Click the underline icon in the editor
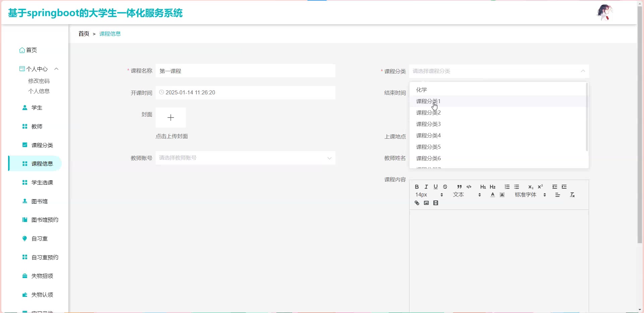644x313 pixels. point(435,187)
